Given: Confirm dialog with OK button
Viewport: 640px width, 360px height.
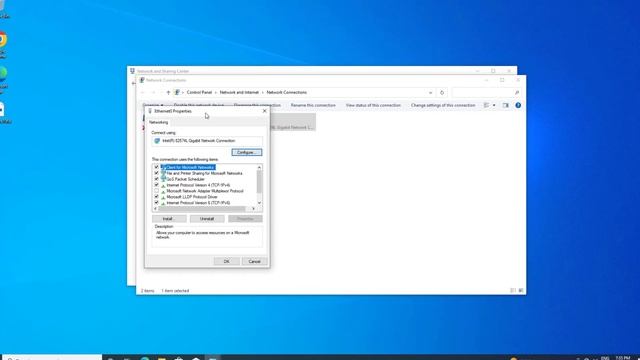Looking at the screenshot, I should point(227,261).
